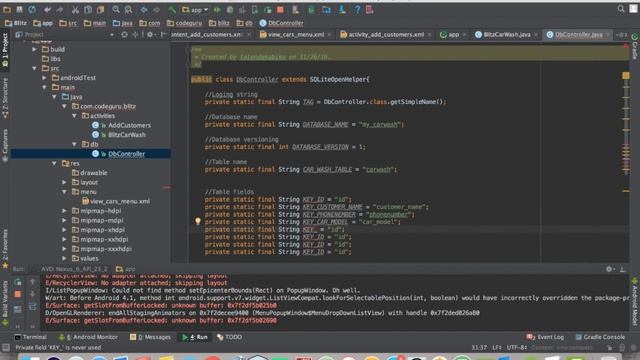Expand the build folder arrow
640x360 pixels.
coord(35,49)
